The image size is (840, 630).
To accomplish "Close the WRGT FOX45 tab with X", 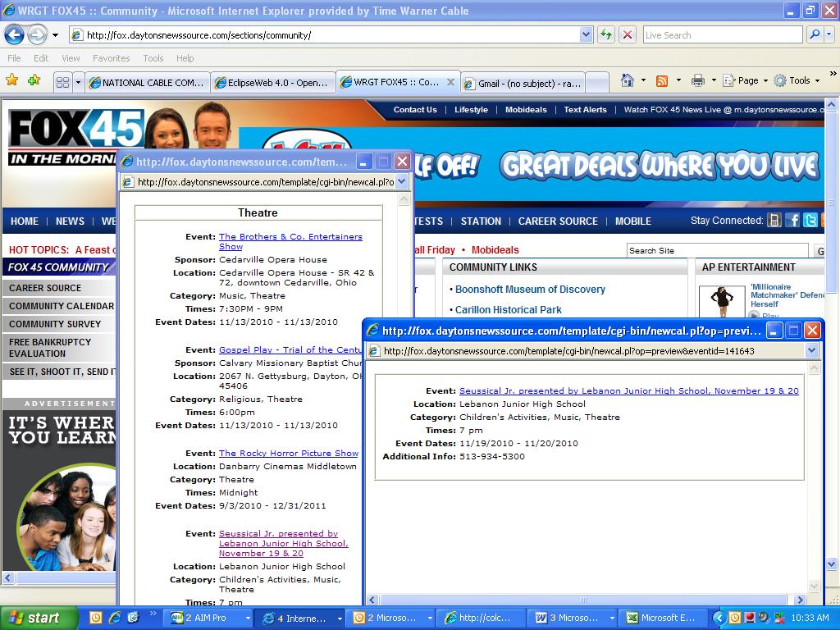I will pyautogui.click(x=451, y=82).
